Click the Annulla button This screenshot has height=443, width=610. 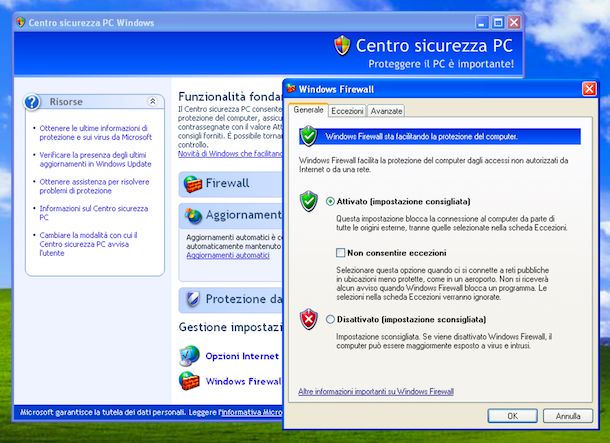[568, 416]
